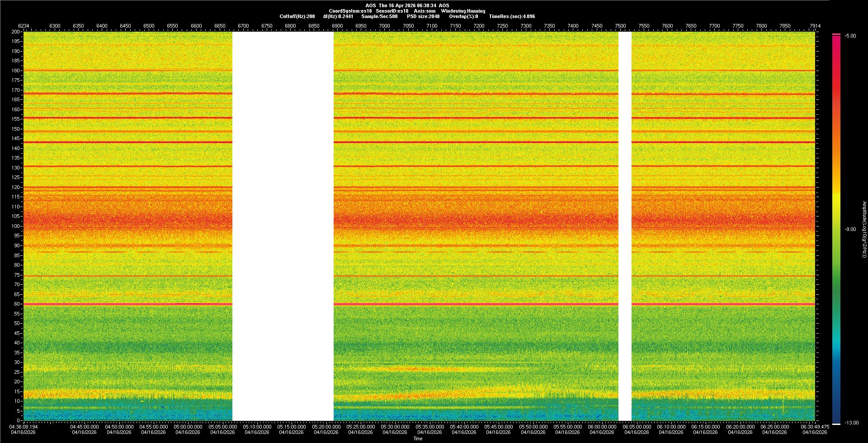Select the -13.00 minimum label on colorbar
This screenshot has width=868, height=443.
tap(851, 423)
